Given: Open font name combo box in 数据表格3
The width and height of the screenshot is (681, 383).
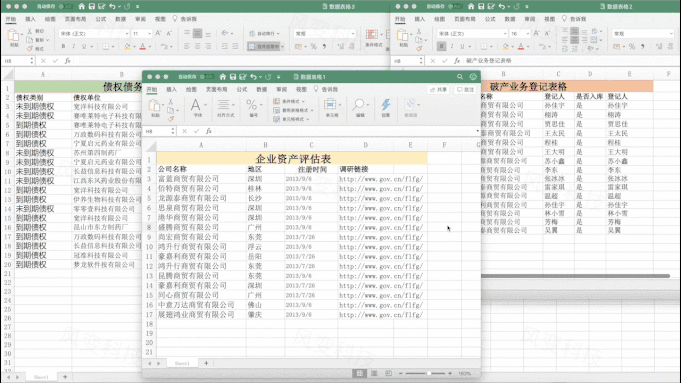Looking at the screenshot, I should [x=94, y=33].
